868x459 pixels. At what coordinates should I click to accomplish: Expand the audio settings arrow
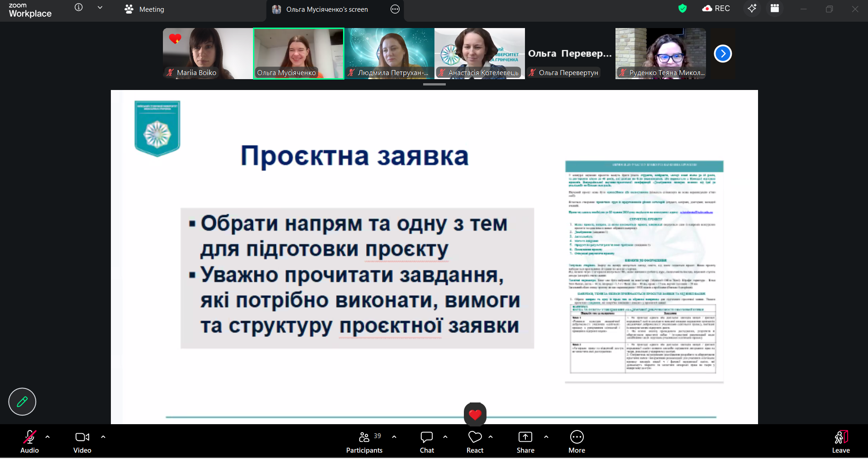pos(48,437)
